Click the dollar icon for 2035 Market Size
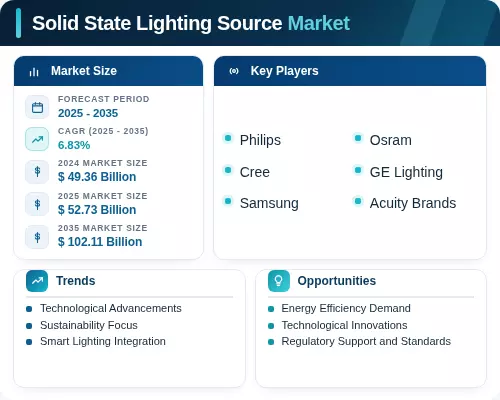 (x=37, y=237)
